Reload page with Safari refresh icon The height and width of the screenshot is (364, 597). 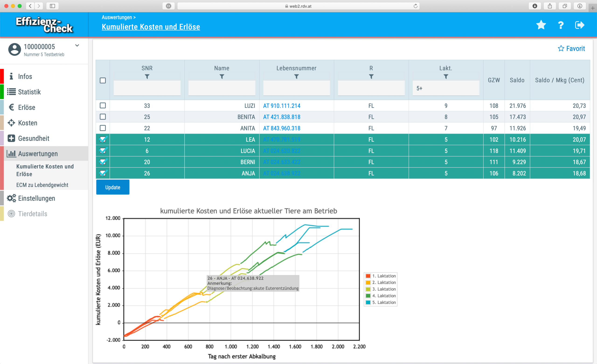pyautogui.click(x=415, y=6)
